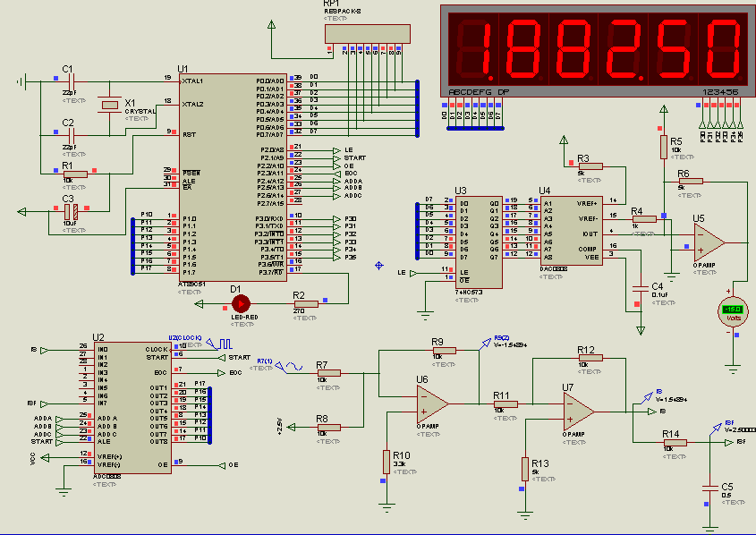The image size is (756, 535).
Task: Select resistor R6 body
Action: click(x=691, y=182)
